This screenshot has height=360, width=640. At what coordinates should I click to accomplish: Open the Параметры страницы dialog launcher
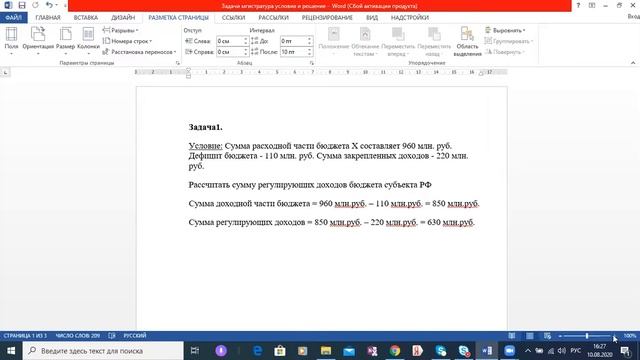[178, 63]
